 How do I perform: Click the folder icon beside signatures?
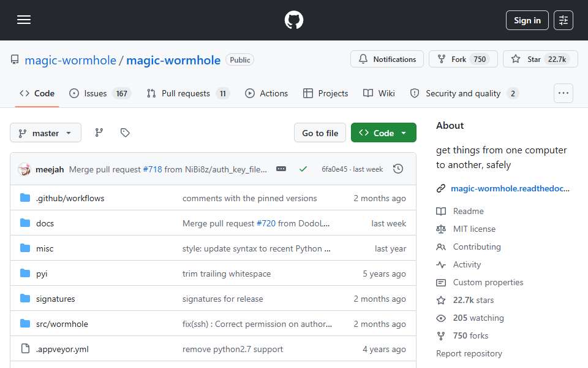coord(25,299)
